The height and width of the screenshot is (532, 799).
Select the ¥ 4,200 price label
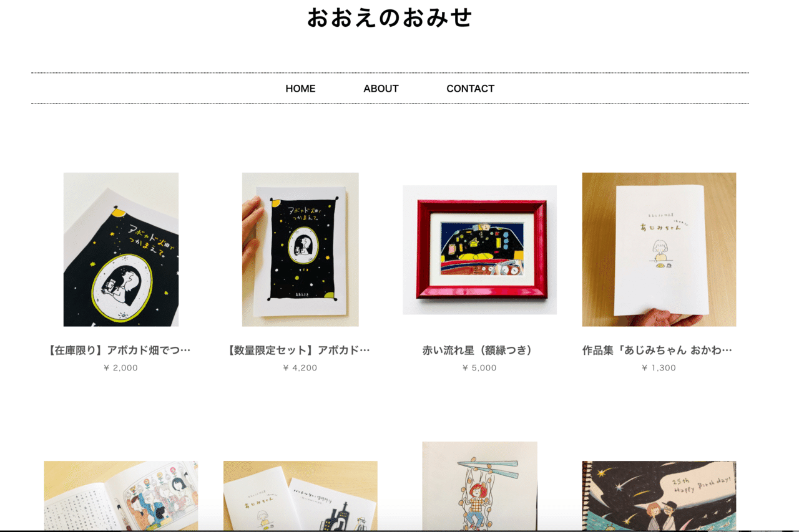[x=300, y=368]
